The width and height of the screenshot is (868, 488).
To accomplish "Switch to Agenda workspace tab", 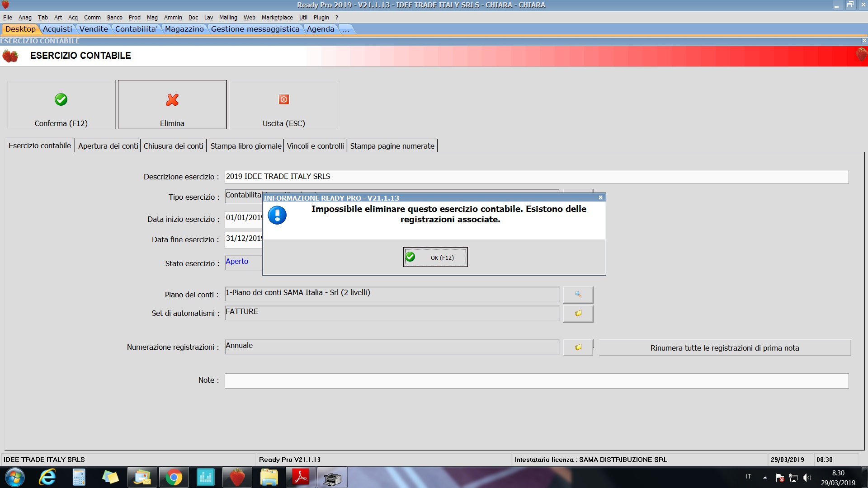I will click(321, 29).
